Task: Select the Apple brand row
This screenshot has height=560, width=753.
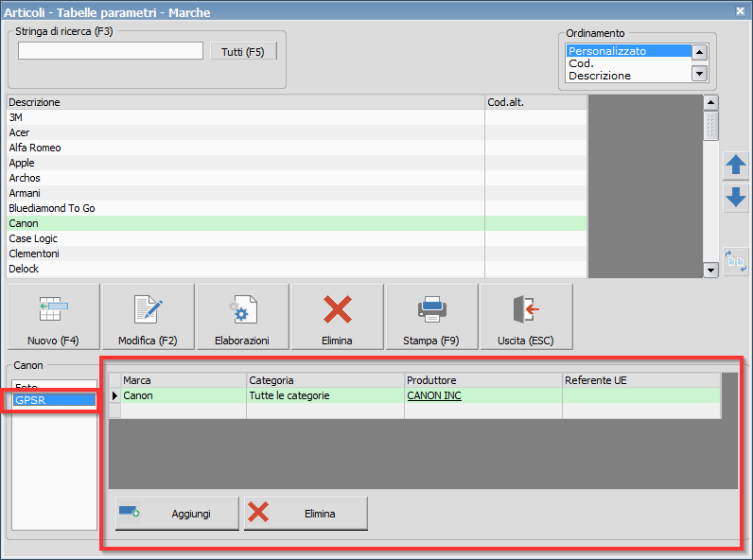Action: tap(297, 163)
